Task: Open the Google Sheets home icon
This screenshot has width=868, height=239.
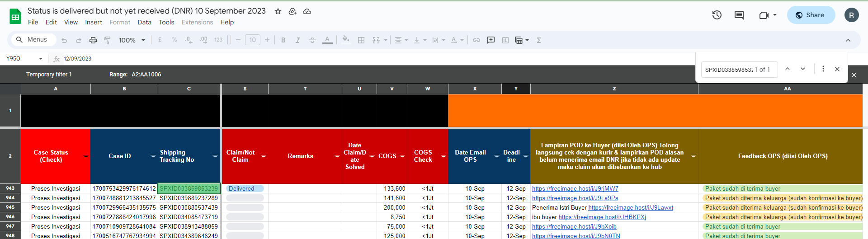Action: (15, 17)
